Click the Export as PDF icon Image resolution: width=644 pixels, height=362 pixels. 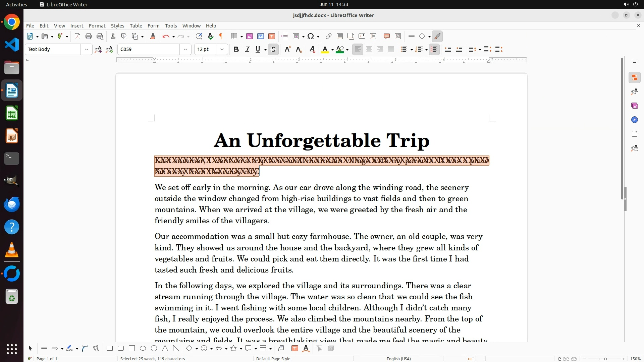pos(77,37)
